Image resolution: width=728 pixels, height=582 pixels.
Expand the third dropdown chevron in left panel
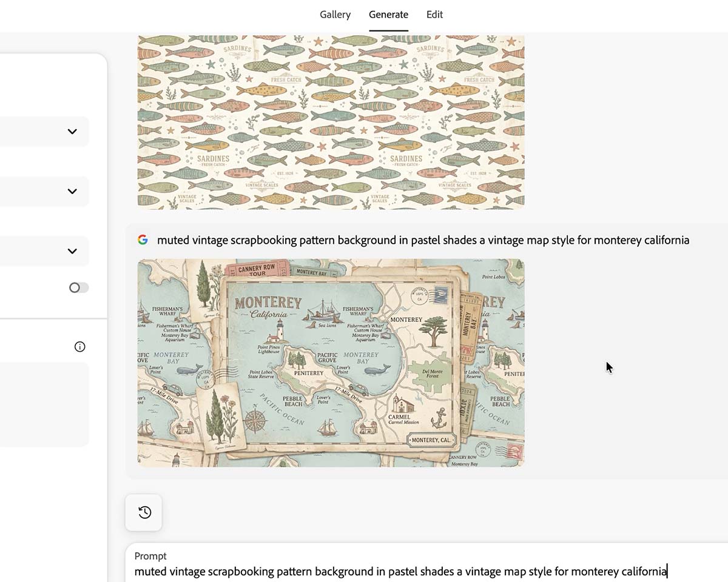tap(72, 251)
